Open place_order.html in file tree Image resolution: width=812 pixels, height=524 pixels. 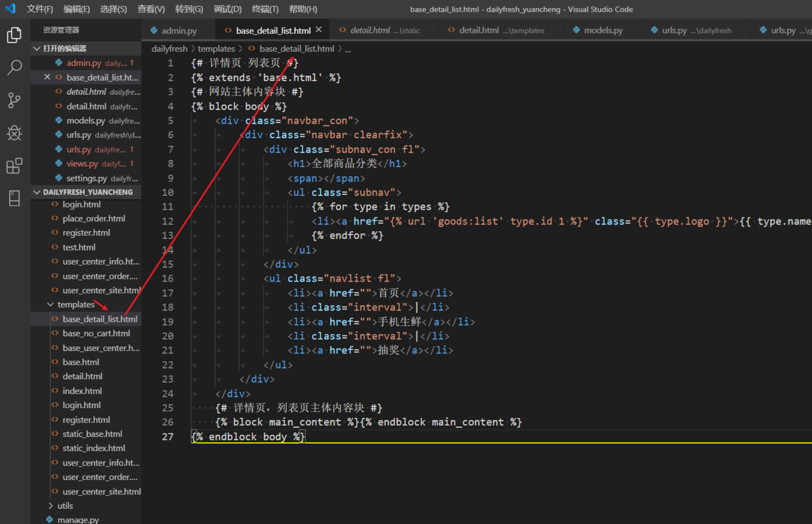click(x=86, y=218)
